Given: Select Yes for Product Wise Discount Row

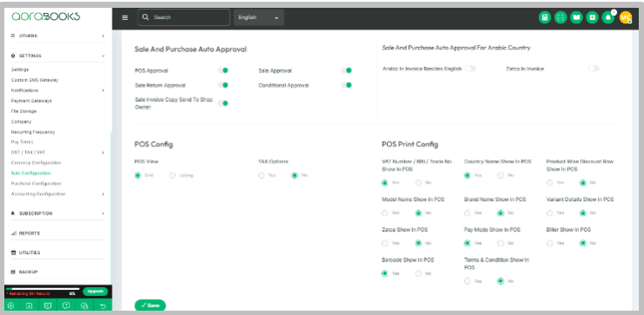Looking at the screenshot, I should 550,183.
